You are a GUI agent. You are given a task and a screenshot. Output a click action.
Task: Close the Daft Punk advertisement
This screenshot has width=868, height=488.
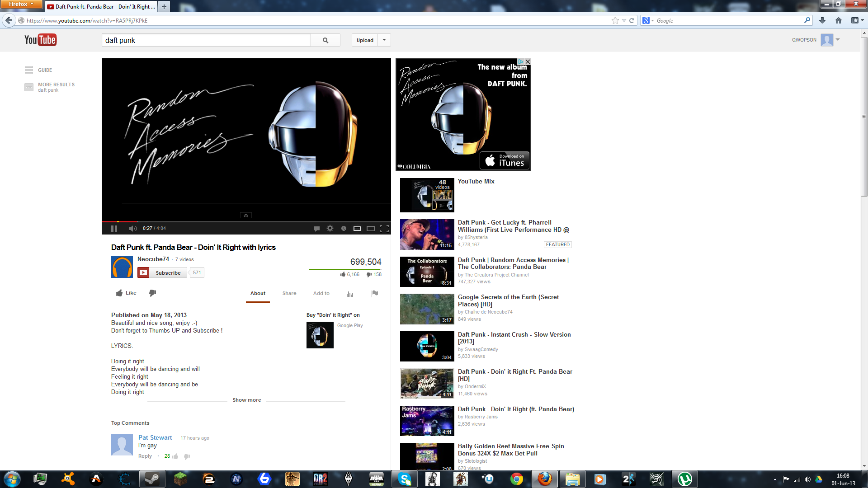pos(528,61)
